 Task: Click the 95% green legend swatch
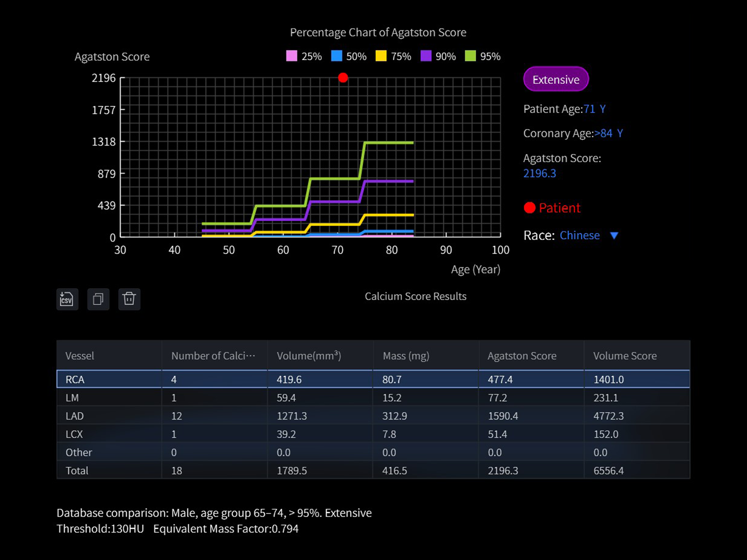pyautogui.click(x=470, y=56)
